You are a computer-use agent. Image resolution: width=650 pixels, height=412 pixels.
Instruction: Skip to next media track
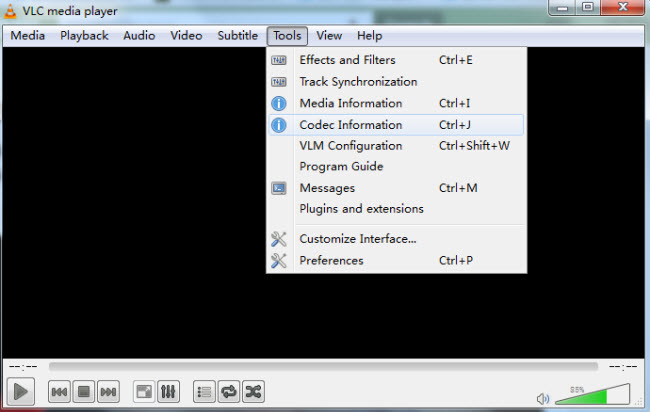click(109, 392)
